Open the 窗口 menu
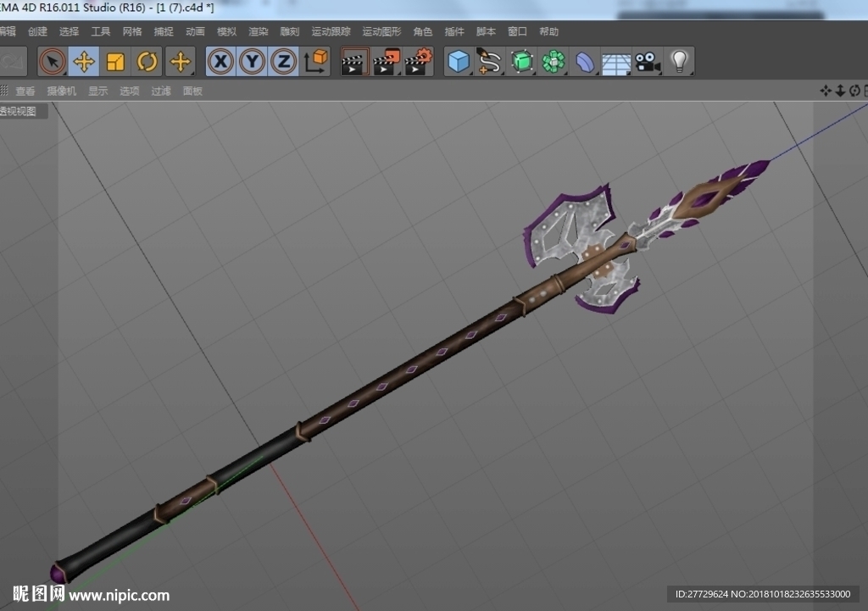The image size is (868, 611). pos(518,31)
